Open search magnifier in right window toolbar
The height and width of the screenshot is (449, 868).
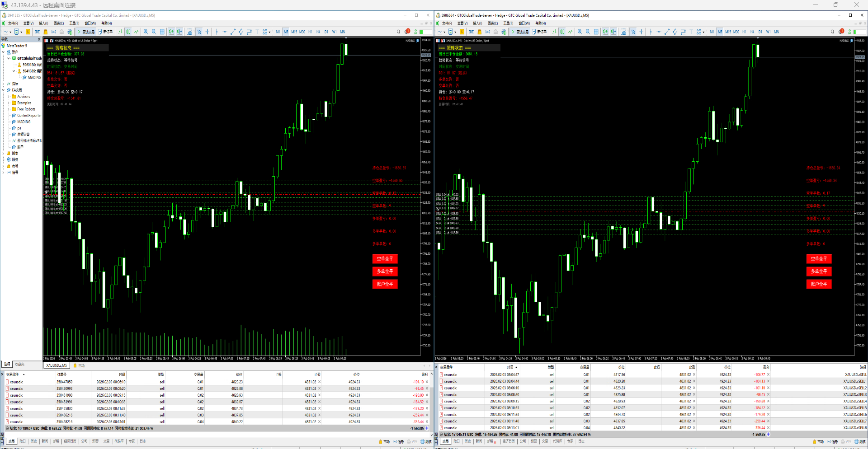coord(832,32)
